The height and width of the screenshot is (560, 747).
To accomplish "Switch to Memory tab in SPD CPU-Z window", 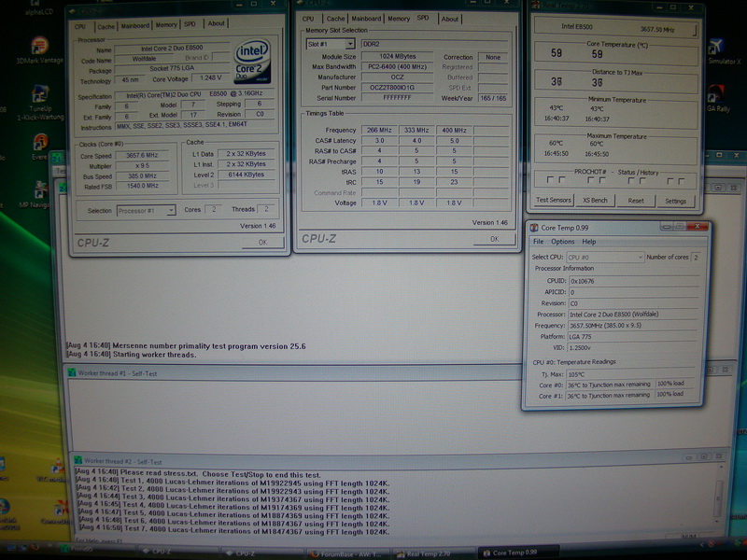I will pos(399,19).
